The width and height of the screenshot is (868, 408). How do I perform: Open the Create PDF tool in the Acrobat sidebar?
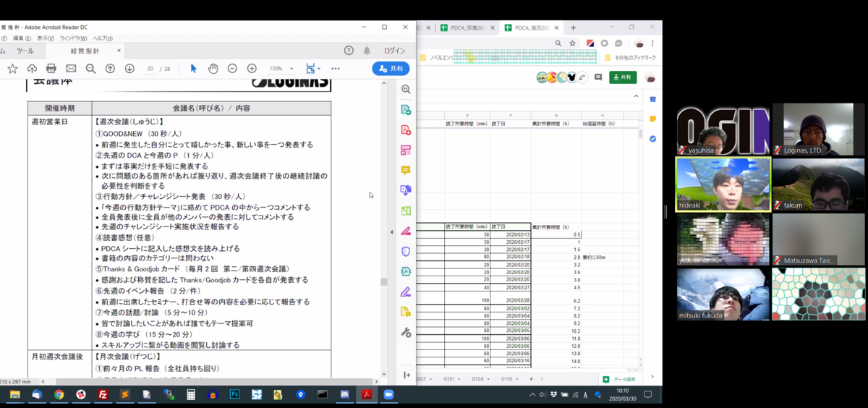click(x=406, y=130)
